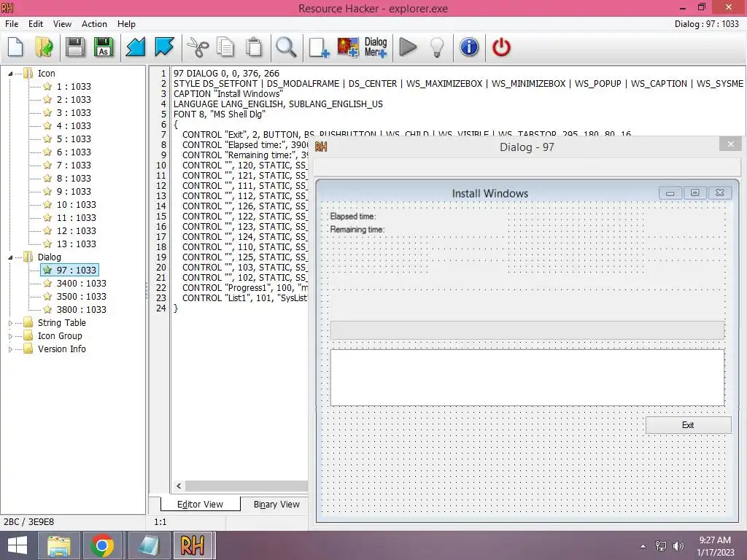
Task: Click the FONT 8, "MS Shell Dlg" line
Action: pyautogui.click(x=219, y=114)
